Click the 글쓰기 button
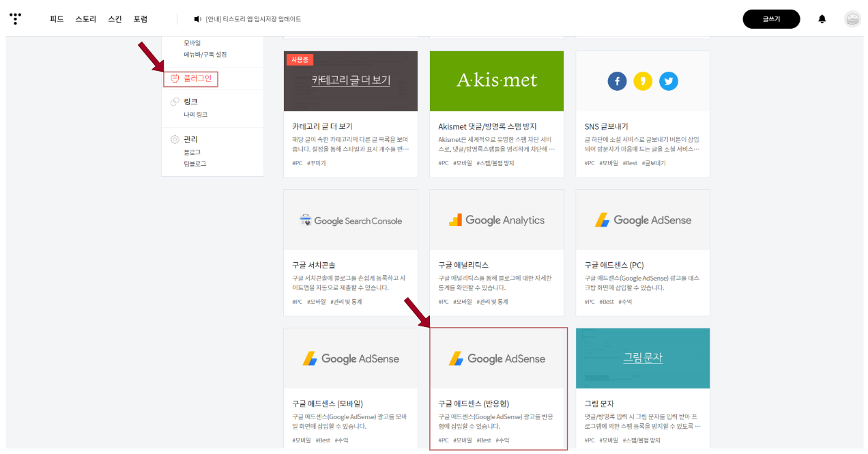Screen dimensions: 868x454 pyautogui.click(x=771, y=19)
